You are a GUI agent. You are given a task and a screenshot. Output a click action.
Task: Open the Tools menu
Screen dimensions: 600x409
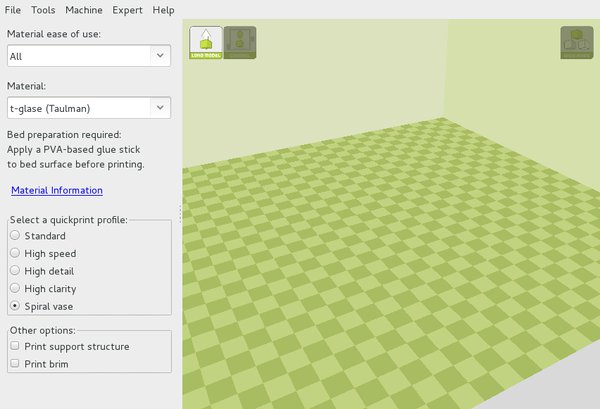43,10
